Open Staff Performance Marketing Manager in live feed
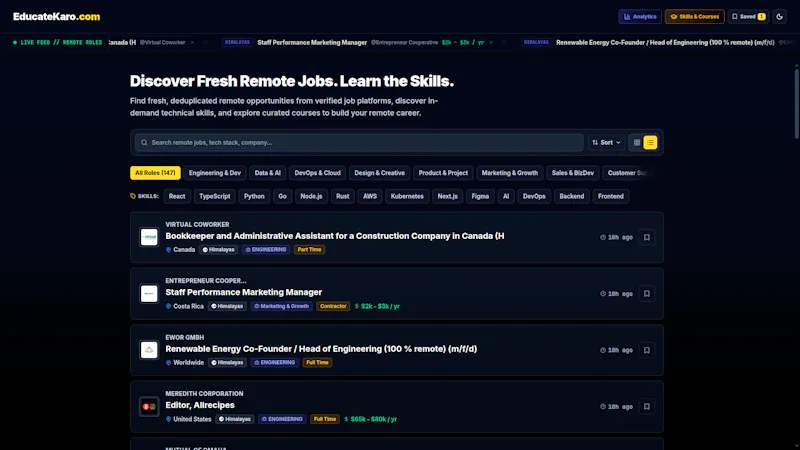This screenshot has width=800, height=450. pos(312,43)
